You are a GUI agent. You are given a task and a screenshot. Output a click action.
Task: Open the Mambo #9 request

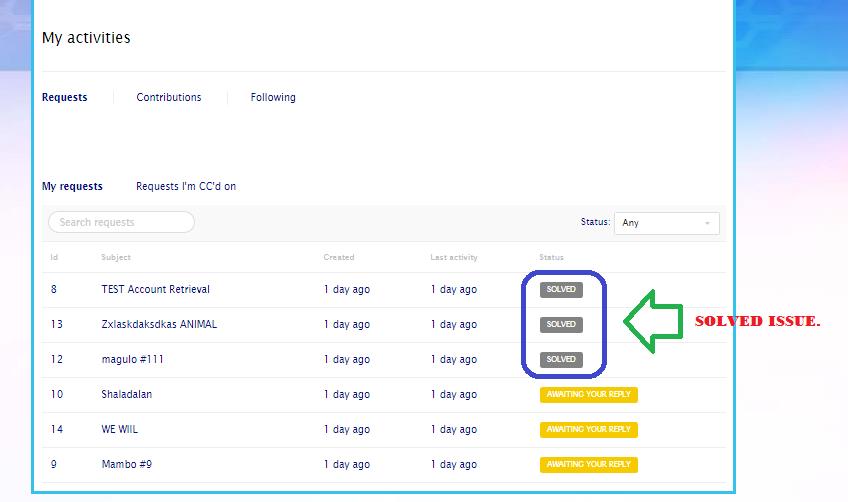click(x=126, y=464)
